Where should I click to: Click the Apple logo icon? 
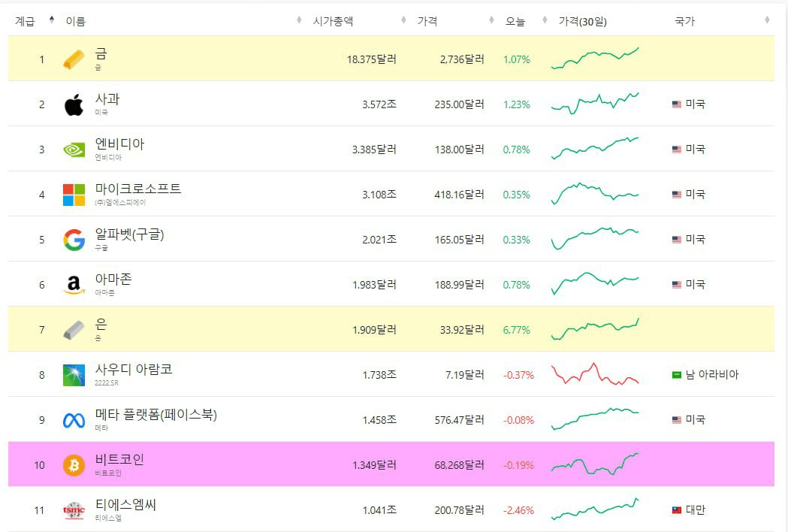click(x=74, y=104)
